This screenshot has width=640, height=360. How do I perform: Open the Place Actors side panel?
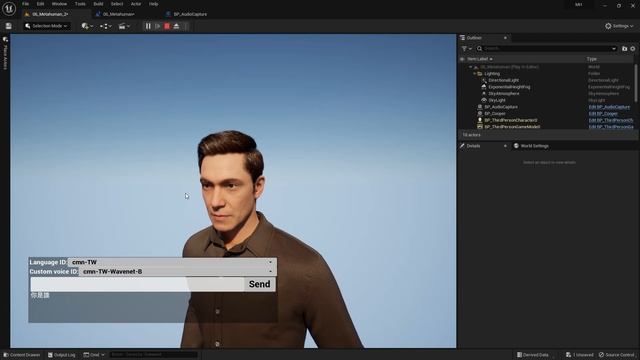(5, 54)
